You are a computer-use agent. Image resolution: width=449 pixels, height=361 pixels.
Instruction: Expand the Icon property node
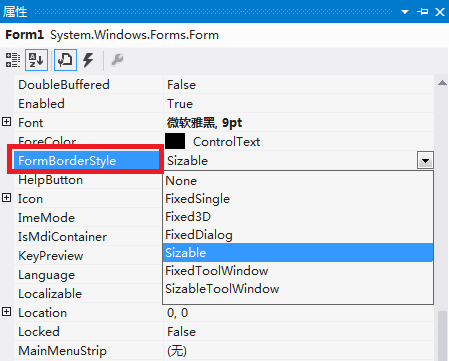(x=7, y=198)
